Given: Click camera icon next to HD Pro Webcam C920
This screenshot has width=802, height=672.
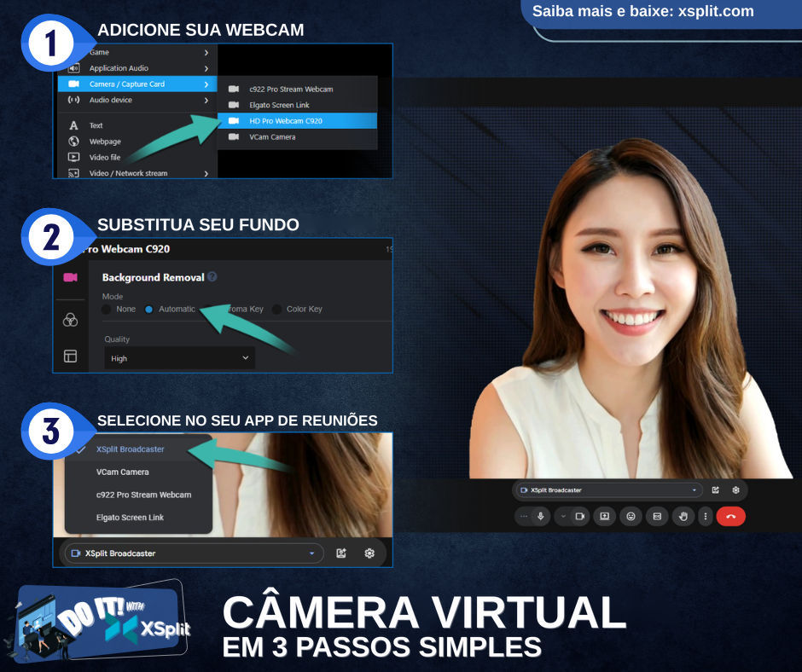Looking at the screenshot, I should click(234, 121).
